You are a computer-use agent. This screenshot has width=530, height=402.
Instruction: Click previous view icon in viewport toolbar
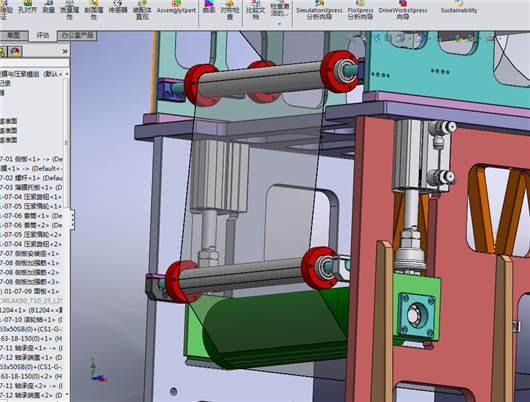pyautogui.click(x=376, y=38)
